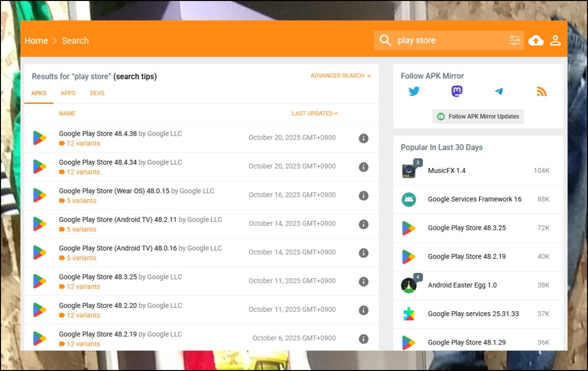Click the search magnifier icon

click(x=386, y=40)
